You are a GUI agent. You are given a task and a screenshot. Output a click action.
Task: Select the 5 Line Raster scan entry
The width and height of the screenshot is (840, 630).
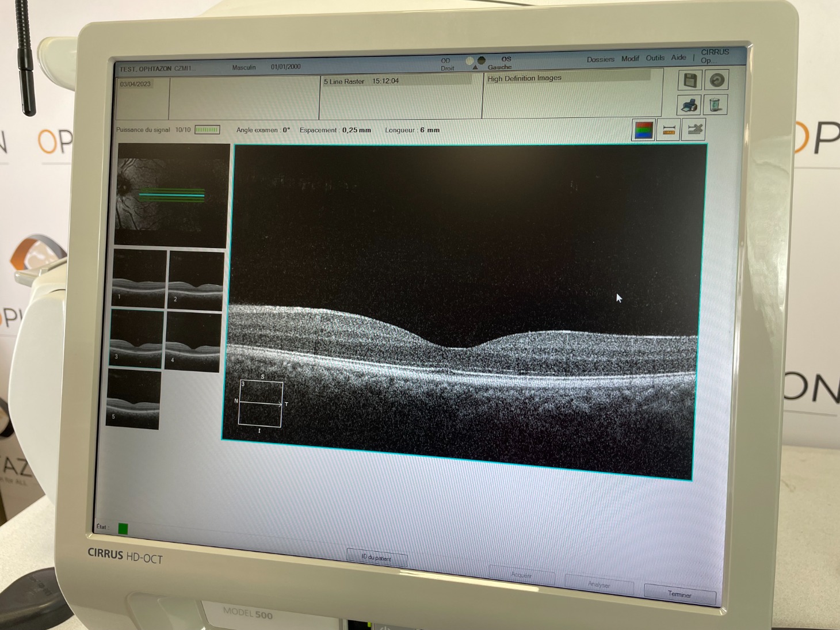(x=397, y=81)
